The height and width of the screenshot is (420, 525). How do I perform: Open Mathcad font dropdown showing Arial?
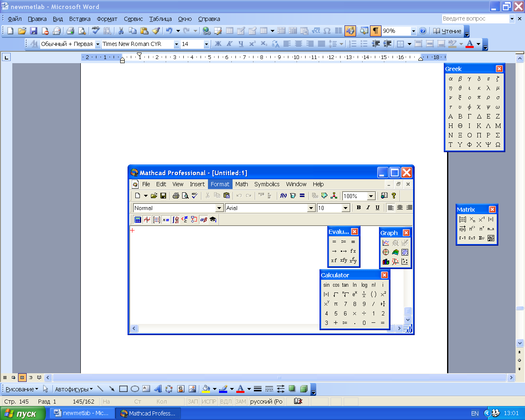tap(311, 208)
